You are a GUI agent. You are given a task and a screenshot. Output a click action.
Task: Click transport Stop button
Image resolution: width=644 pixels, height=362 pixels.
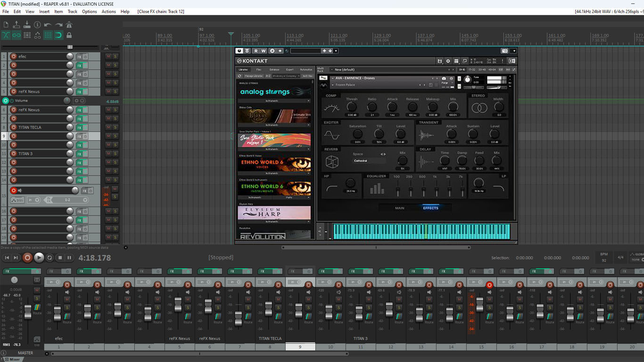tap(60, 258)
